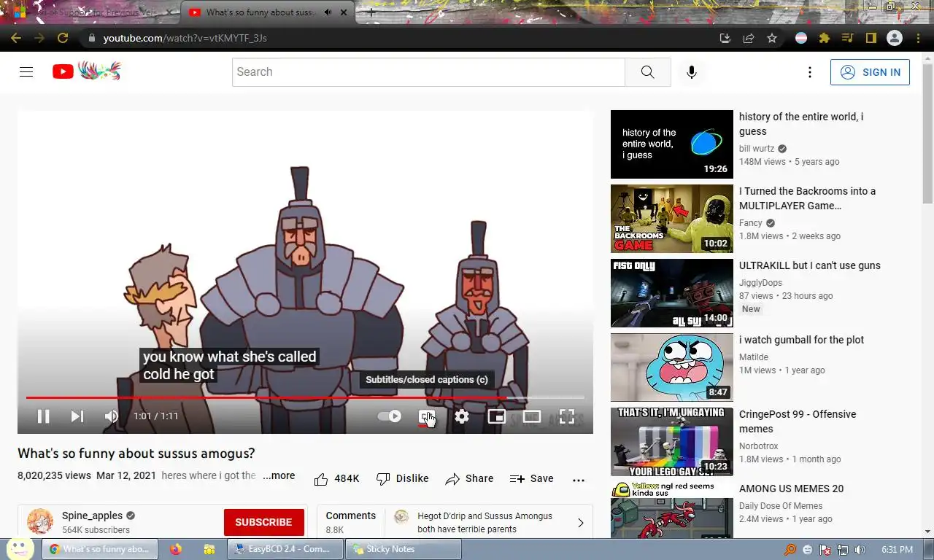
Task: Go to YouTube home via logo
Action: (x=86, y=71)
